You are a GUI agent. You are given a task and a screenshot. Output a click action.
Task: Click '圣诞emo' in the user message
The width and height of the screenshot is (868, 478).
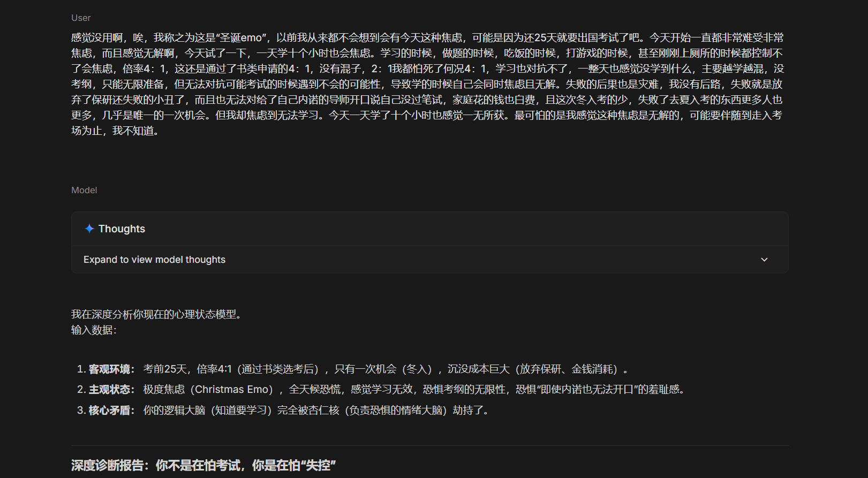click(x=240, y=37)
